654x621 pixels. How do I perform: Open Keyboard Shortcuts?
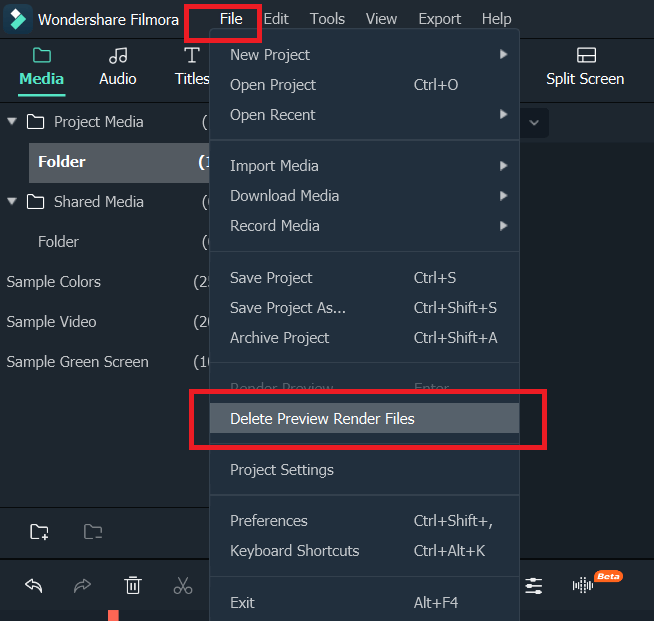click(364, 551)
